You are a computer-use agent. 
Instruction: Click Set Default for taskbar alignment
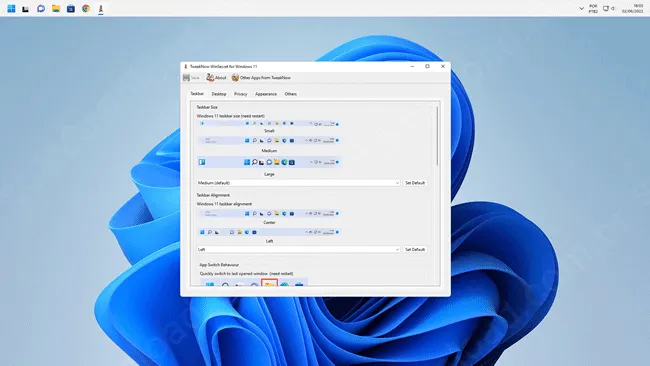[x=415, y=250]
